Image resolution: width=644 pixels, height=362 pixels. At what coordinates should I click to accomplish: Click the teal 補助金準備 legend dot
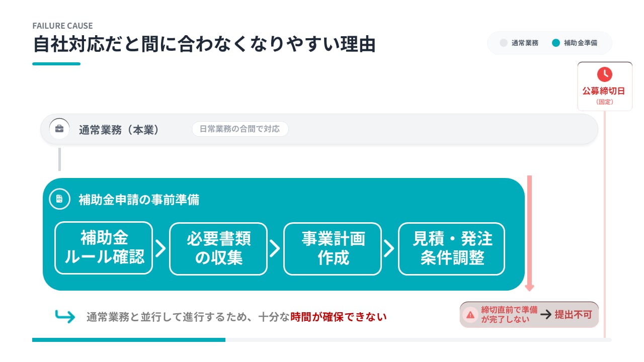[x=556, y=43]
